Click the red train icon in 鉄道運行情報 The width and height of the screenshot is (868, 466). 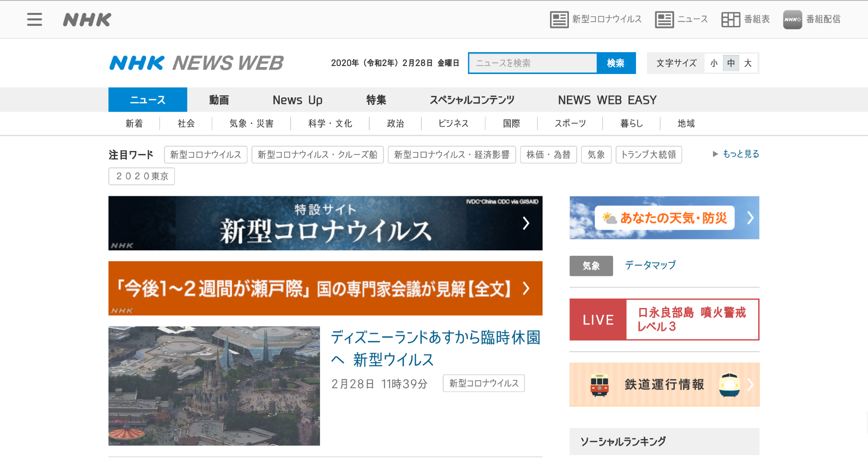[x=600, y=385]
